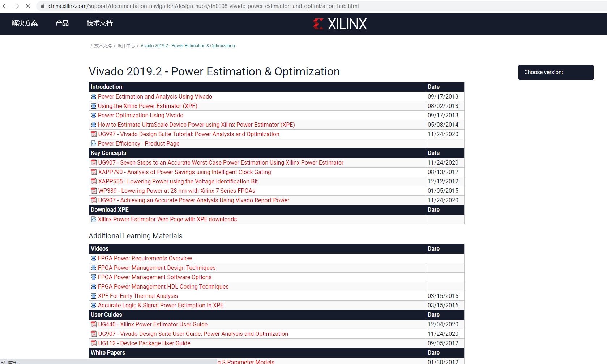Select 产品 in the top navigation
This screenshot has height=364, width=607.
click(62, 23)
